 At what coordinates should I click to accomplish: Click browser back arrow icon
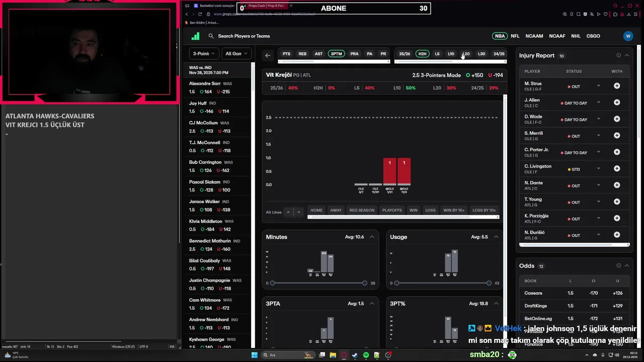187,14
